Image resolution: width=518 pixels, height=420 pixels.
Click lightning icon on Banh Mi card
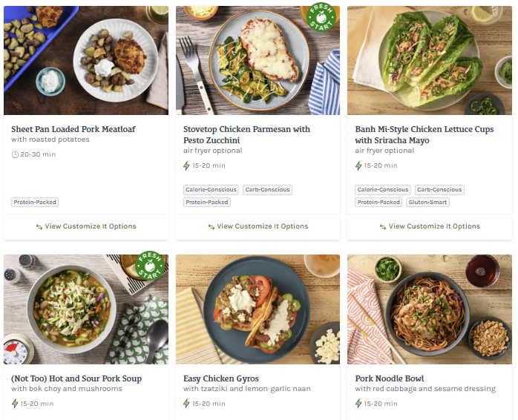tap(359, 165)
